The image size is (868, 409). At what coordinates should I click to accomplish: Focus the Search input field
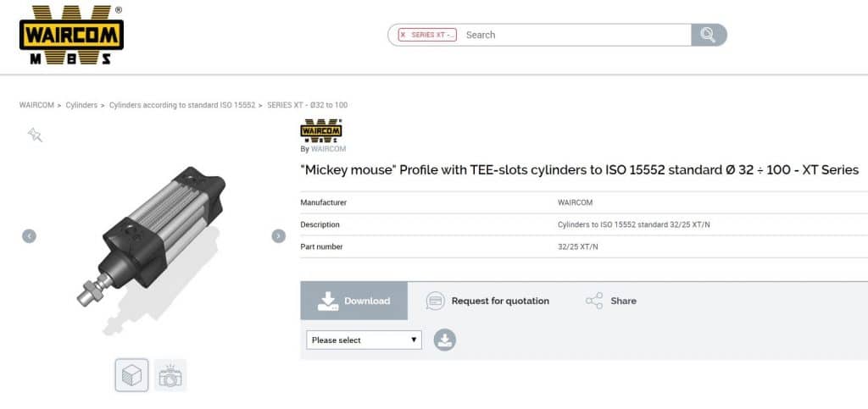576,35
